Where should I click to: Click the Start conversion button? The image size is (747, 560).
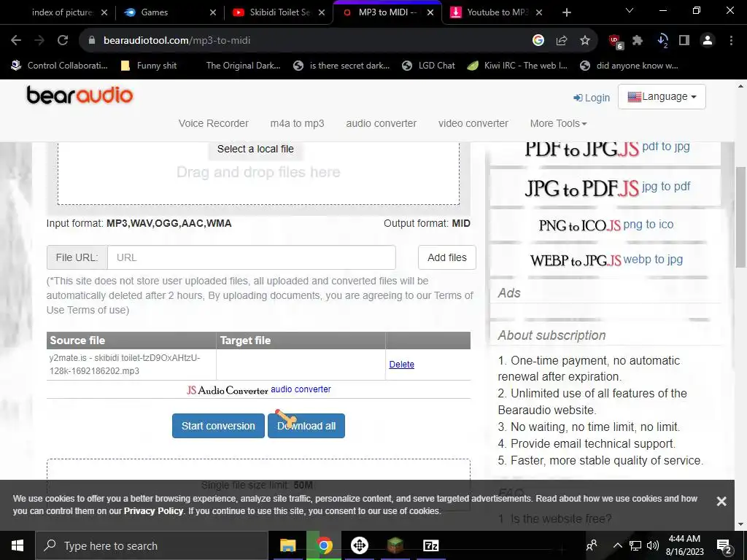(218, 426)
